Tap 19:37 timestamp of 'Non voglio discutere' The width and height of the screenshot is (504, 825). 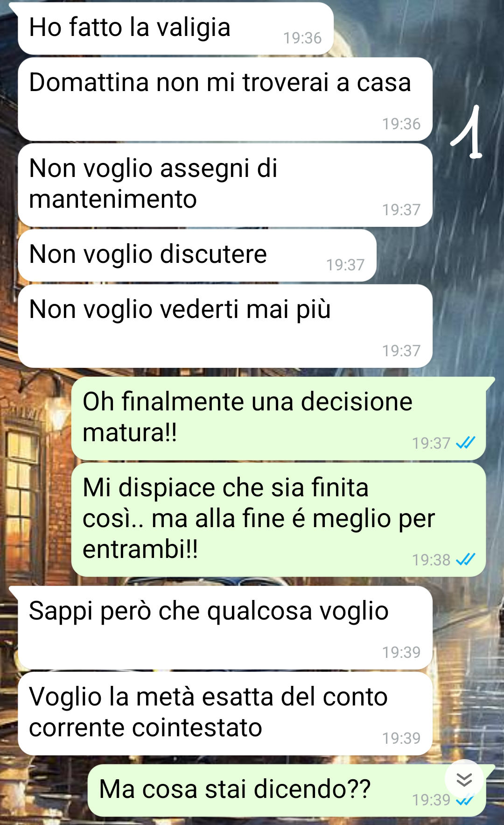click(345, 265)
